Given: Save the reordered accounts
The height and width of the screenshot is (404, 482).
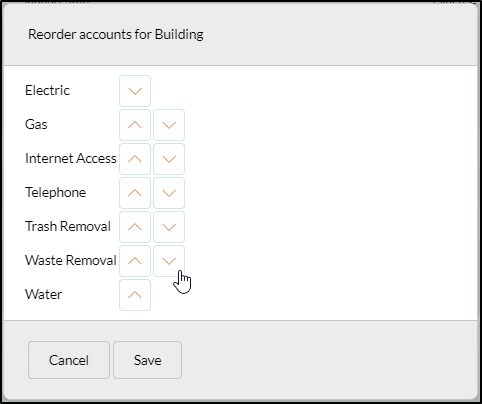Looking at the screenshot, I should pos(148,360).
